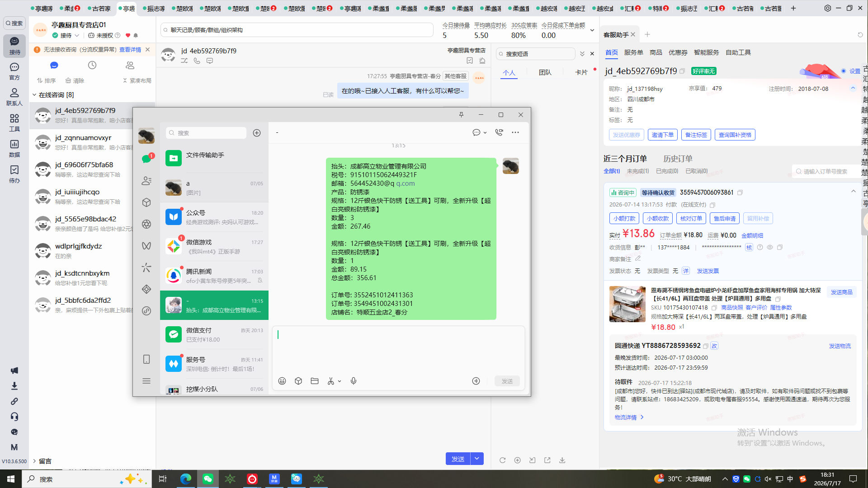Open WeChat contacts icon in sidebar

[146, 181]
